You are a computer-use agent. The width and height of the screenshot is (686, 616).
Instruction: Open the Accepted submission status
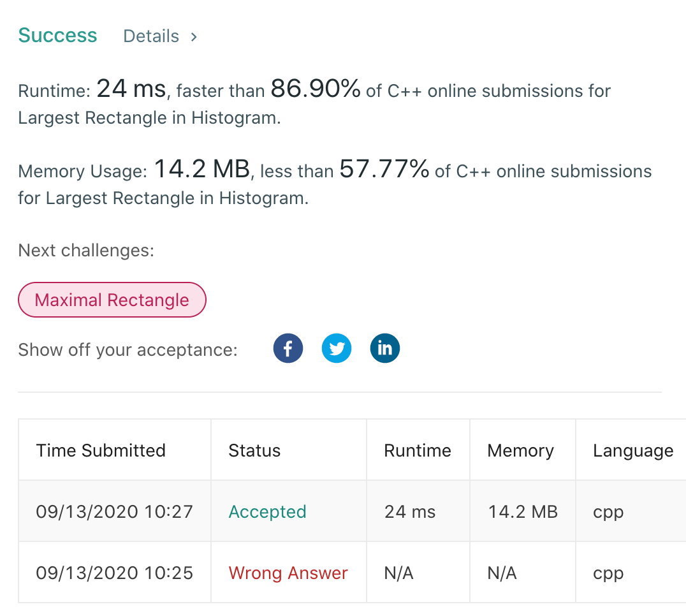(267, 511)
